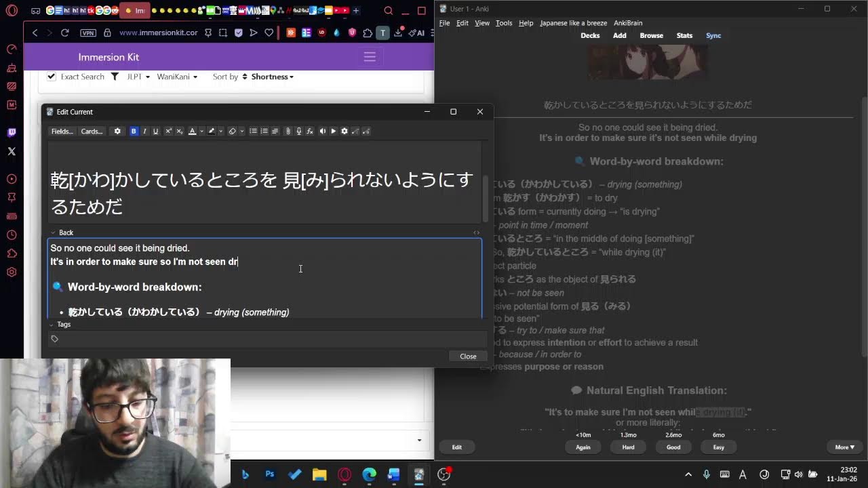This screenshot has width=868, height=488.
Task: Open the Help menu in Anki
Action: tap(526, 23)
